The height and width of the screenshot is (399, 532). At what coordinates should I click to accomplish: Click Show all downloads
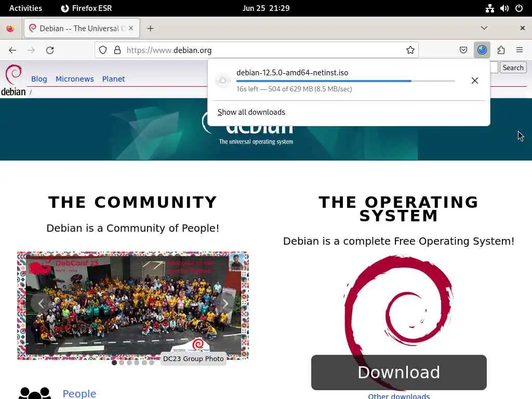pos(251,112)
